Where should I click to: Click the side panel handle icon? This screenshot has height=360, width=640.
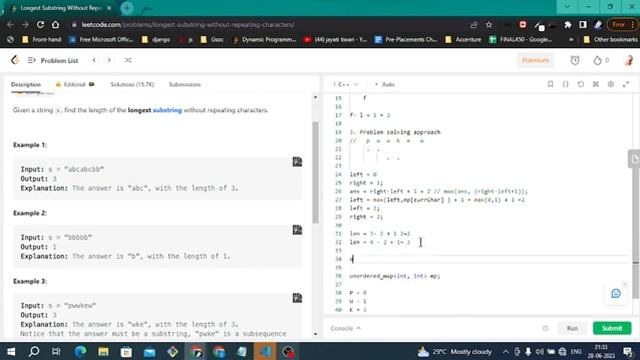coord(634,159)
